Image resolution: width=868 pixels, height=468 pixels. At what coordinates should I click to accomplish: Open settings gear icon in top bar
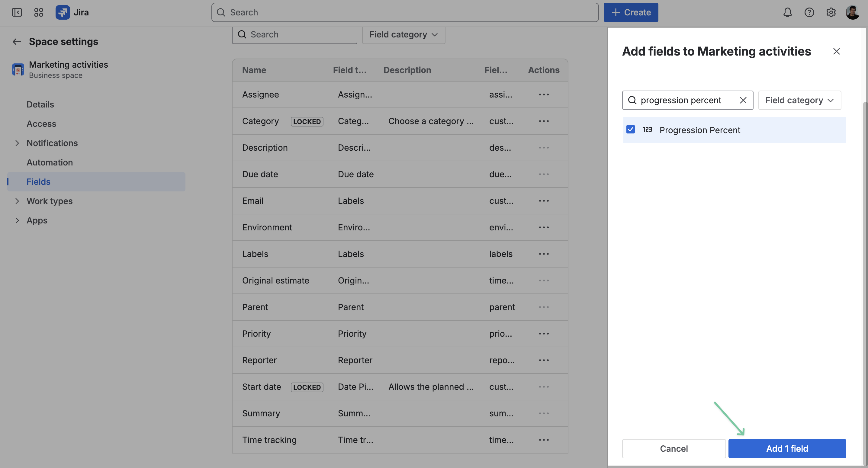831,12
